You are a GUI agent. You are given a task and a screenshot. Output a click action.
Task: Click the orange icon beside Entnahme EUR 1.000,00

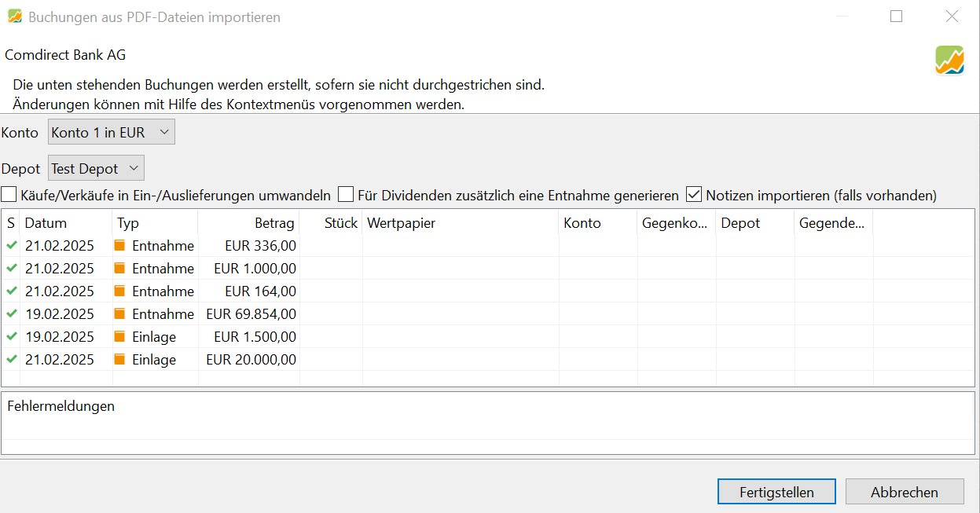tap(119, 269)
